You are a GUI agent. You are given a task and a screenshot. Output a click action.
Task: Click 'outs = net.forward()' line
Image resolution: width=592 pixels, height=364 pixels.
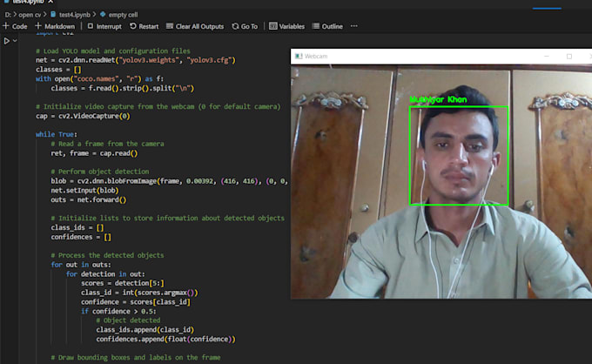88,199
